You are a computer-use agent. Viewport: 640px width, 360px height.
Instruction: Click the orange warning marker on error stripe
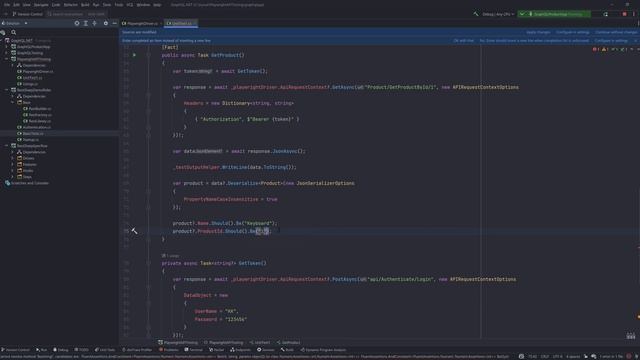(x=638, y=316)
